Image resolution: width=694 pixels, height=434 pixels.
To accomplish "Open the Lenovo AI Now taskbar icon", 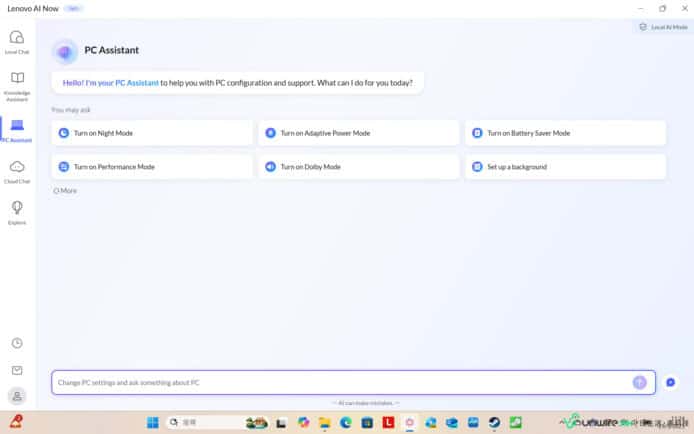I will (x=409, y=422).
